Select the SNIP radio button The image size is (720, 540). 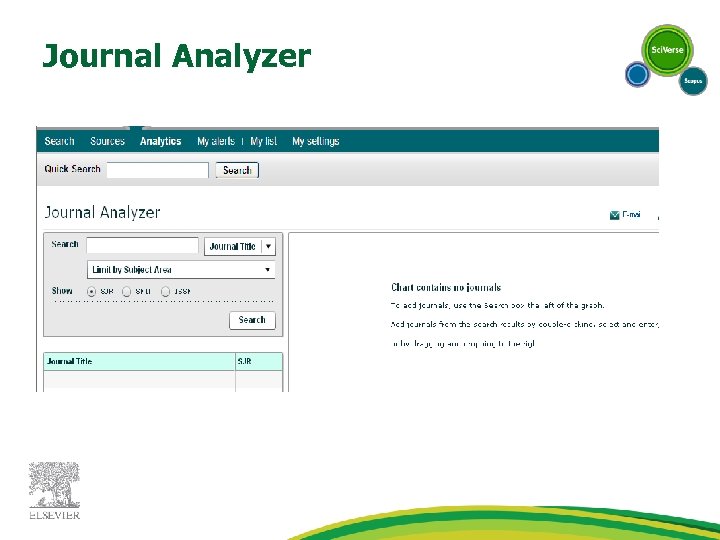[126, 292]
